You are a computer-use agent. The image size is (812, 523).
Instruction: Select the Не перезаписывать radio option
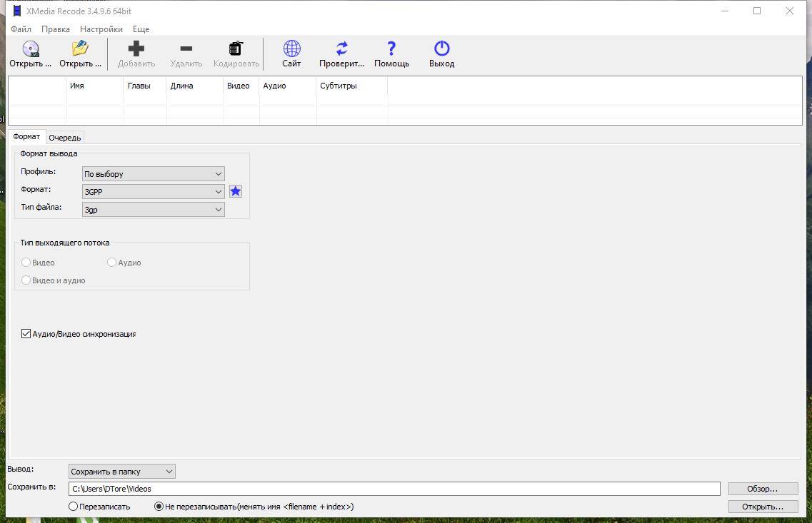[x=159, y=507]
